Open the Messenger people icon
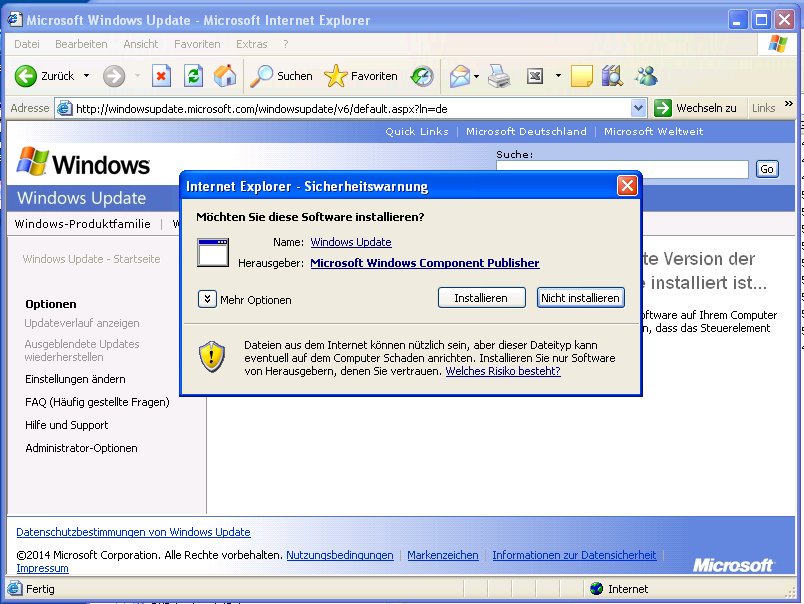The height and width of the screenshot is (604, 804). click(x=646, y=76)
